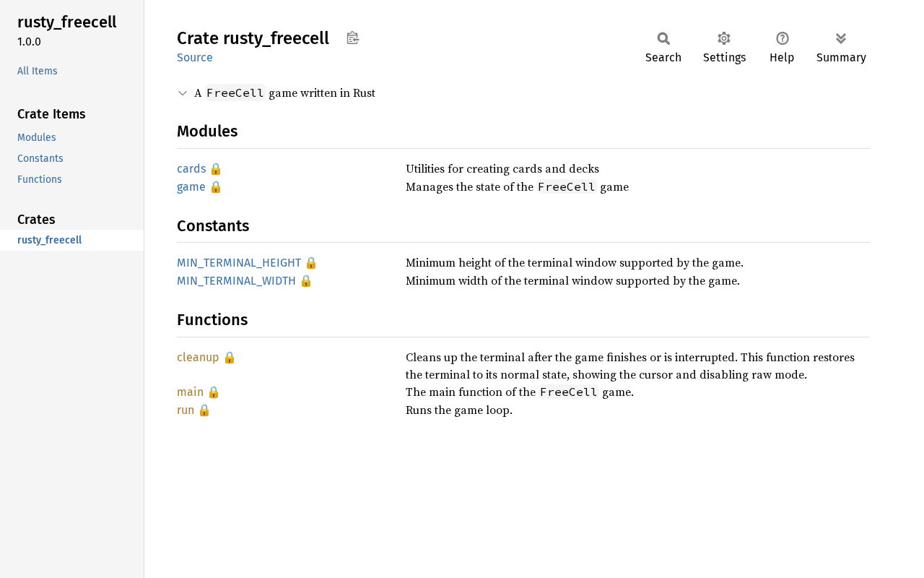Screen dimensions: 924x578
Task: Select rusty_freecell in Crates list
Action: pyautogui.click(x=50, y=240)
